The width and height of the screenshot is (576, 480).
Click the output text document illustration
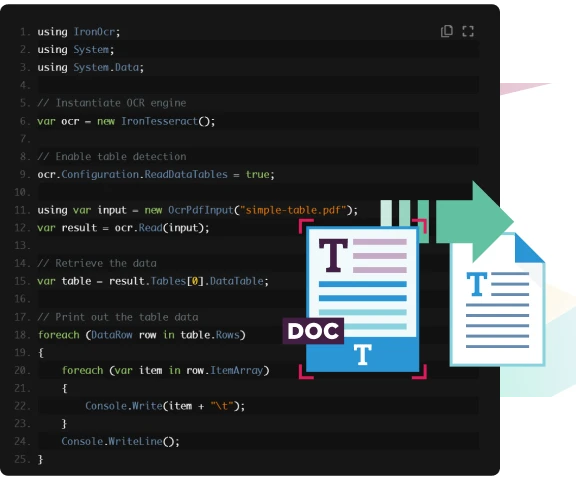click(x=497, y=299)
